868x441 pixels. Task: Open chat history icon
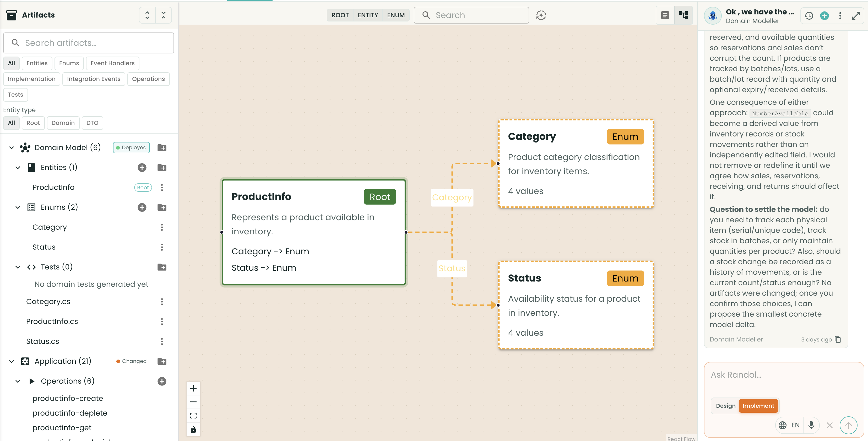(x=809, y=15)
